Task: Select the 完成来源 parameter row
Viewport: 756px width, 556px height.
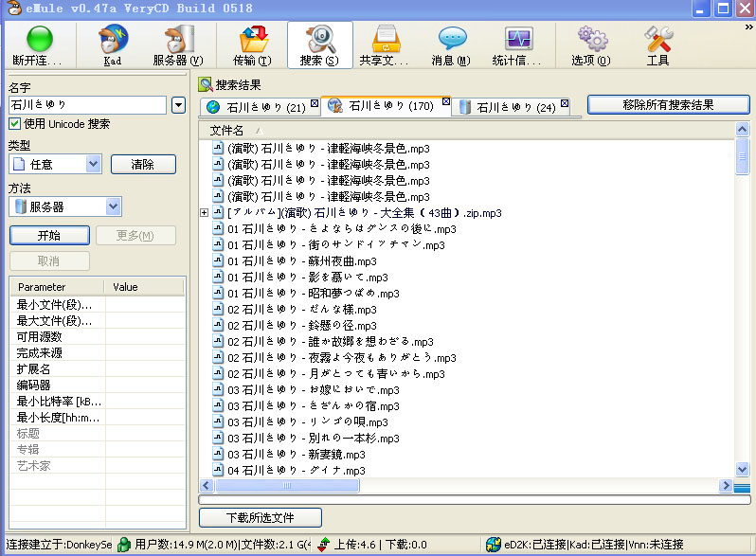Action: pyautogui.click(x=97, y=353)
